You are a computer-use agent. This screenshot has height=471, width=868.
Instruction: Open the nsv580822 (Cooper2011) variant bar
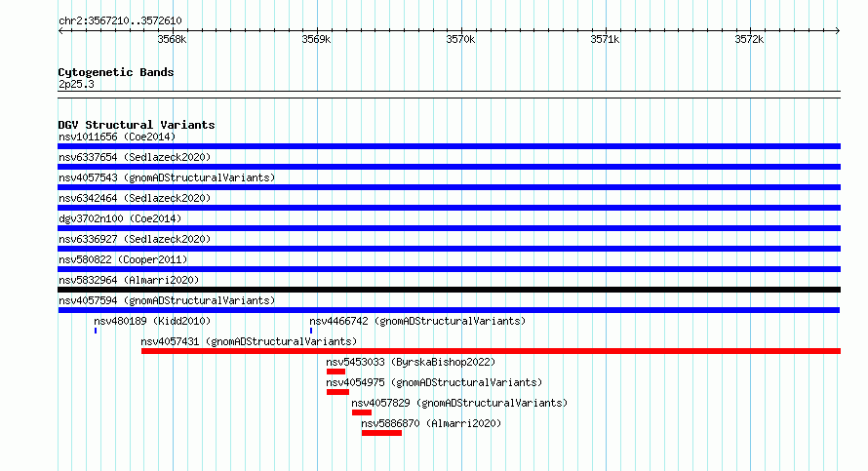coord(449,269)
